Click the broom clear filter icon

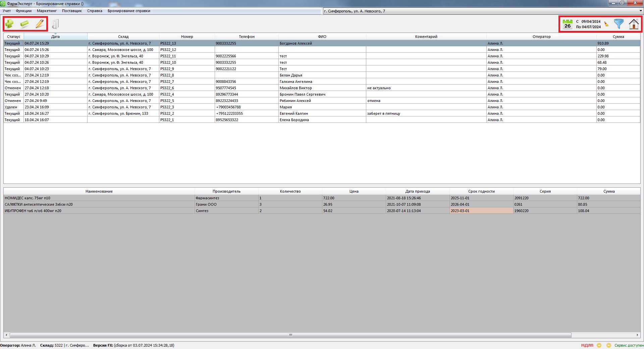pyautogui.click(x=606, y=24)
